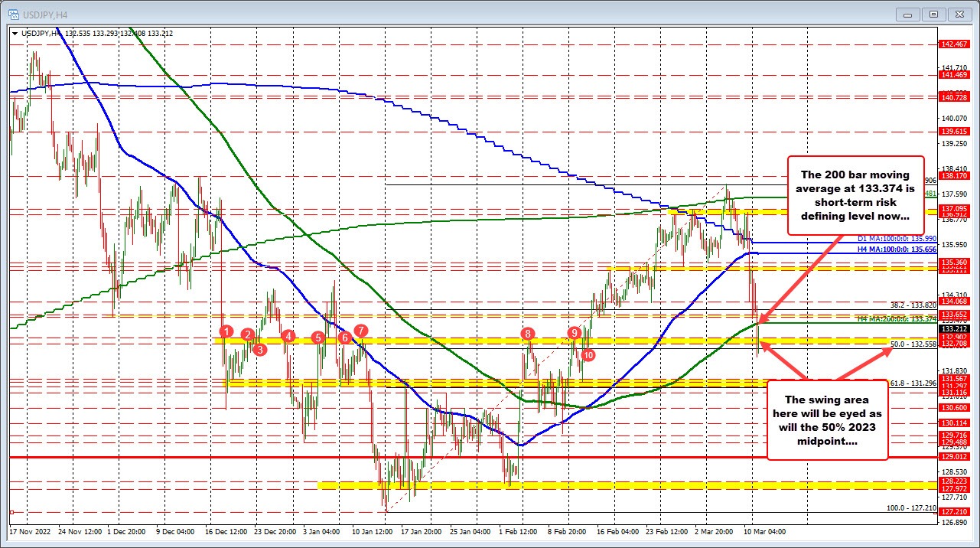The height and width of the screenshot is (548, 980).
Task: Click red numbered marker 1 on the chart
Action: coord(225,331)
